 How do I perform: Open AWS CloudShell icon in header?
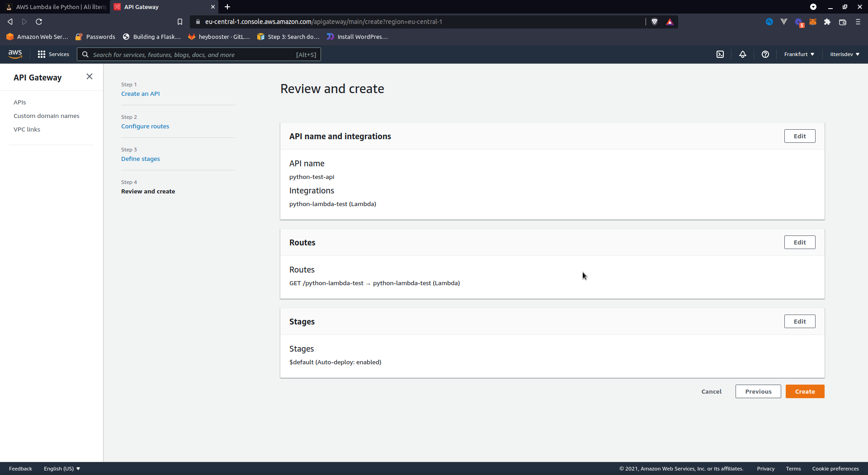tap(720, 54)
